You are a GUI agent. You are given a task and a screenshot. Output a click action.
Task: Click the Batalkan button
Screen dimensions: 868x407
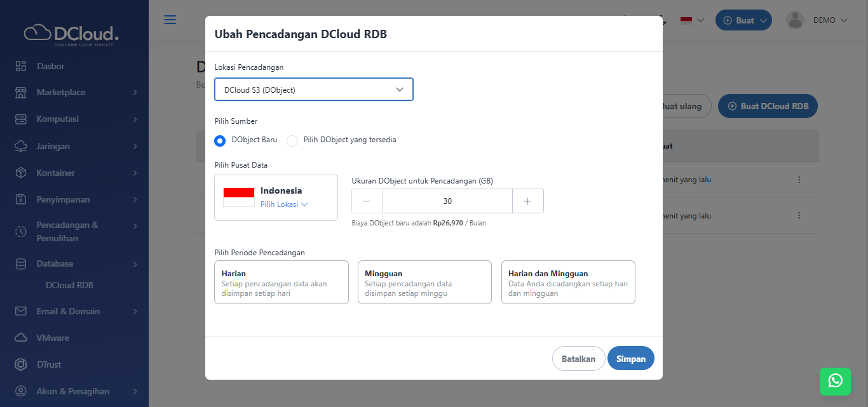pos(578,358)
